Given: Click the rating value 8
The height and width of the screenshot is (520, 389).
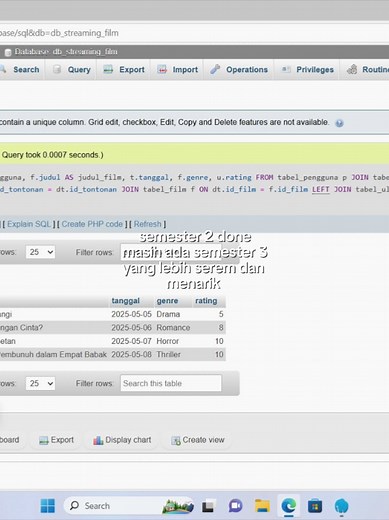Looking at the screenshot, I should pos(221,328).
